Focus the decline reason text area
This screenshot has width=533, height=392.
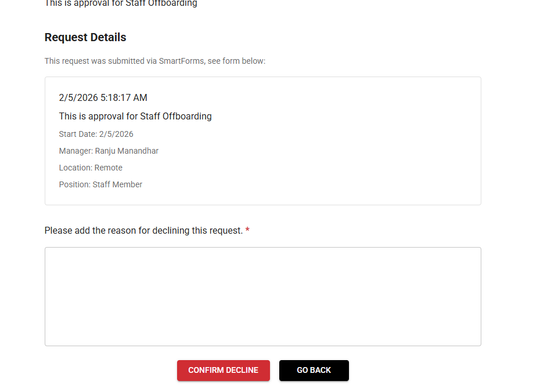[x=262, y=296]
